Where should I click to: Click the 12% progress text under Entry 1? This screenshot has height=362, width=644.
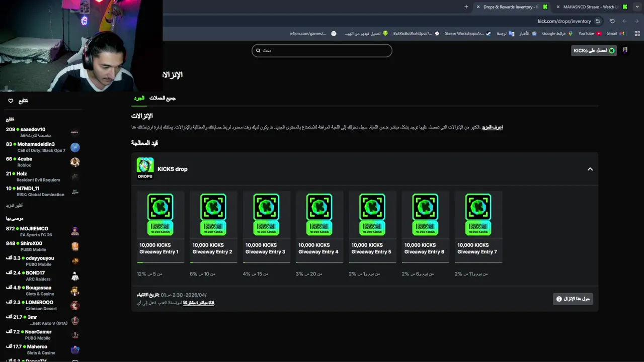tap(149, 274)
